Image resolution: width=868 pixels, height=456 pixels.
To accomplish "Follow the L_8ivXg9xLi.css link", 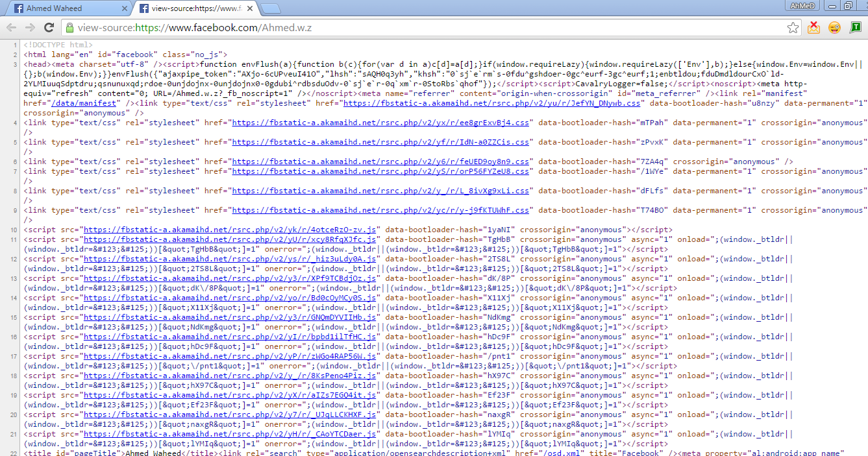I will pos(380,191).
